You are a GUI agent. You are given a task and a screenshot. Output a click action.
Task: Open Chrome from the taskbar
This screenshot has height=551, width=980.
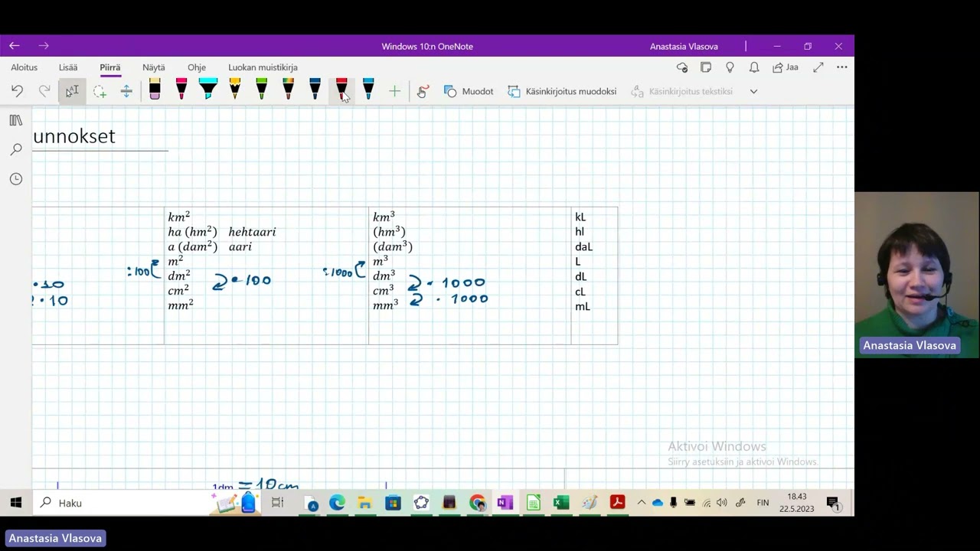click(x=477, y=503)
